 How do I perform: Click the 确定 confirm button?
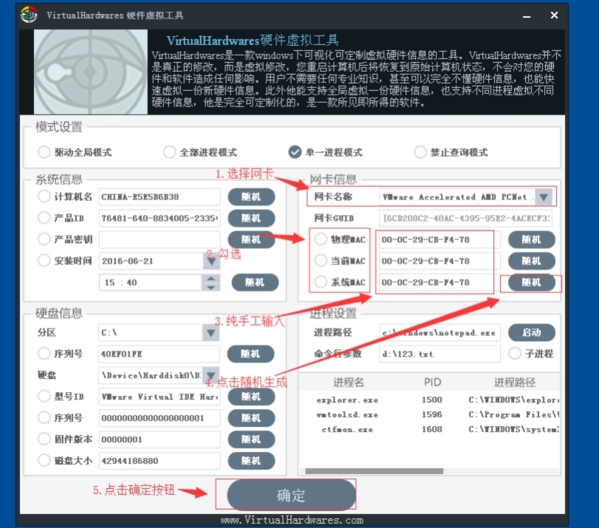tap(291, 496)
